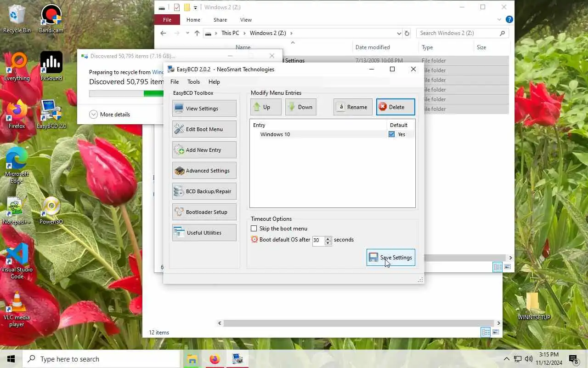Go up one folder in Explorer

197,33
